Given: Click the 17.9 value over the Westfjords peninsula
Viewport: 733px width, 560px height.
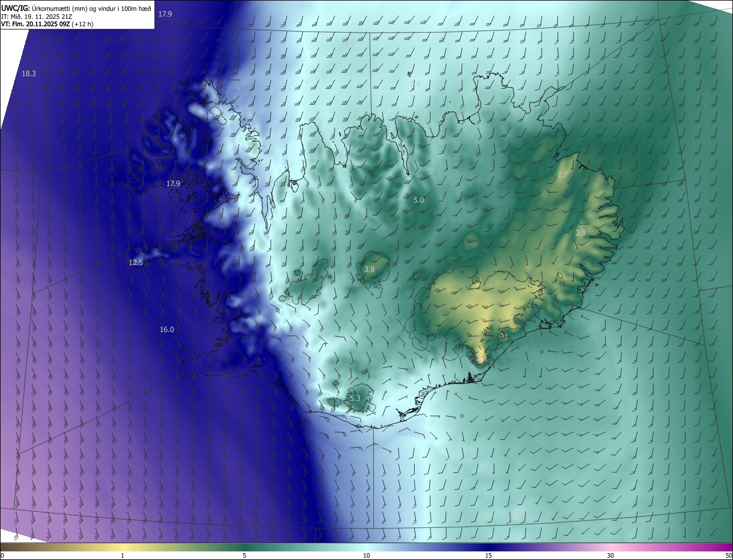Looking at the screenshot, I should pyautogui.click(x=173, y=183).
